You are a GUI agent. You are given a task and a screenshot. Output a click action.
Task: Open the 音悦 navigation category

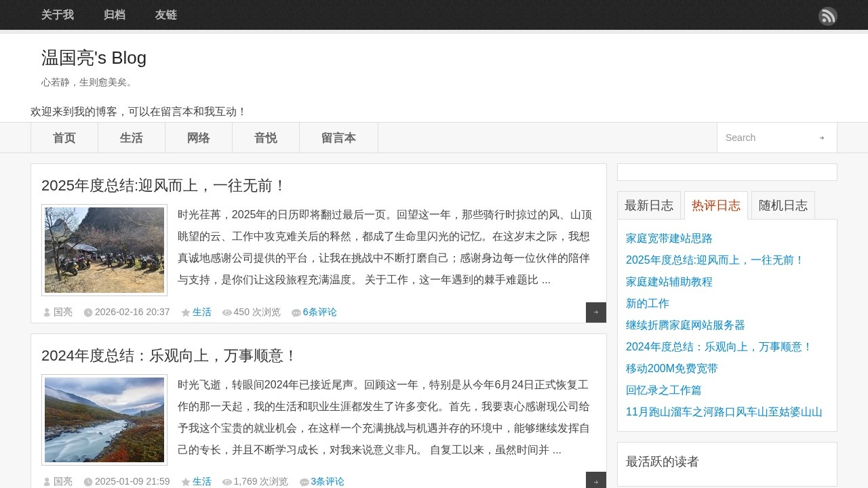[x=266, y=138]
